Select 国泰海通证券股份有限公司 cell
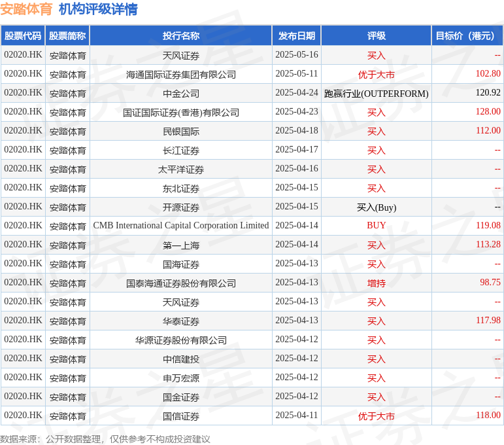This screenshot has width=504, height=445. pos(181,283)
